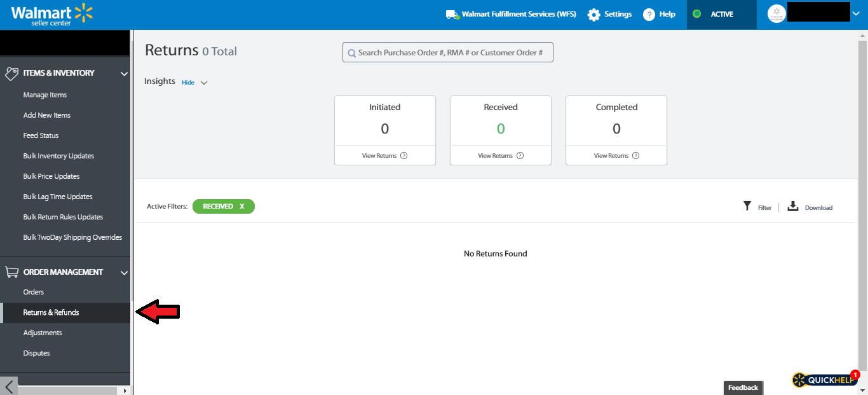The height and width of the screenshot is (395, 868).
Task: Click View Returns under Initiated
Action: (379, 155)
